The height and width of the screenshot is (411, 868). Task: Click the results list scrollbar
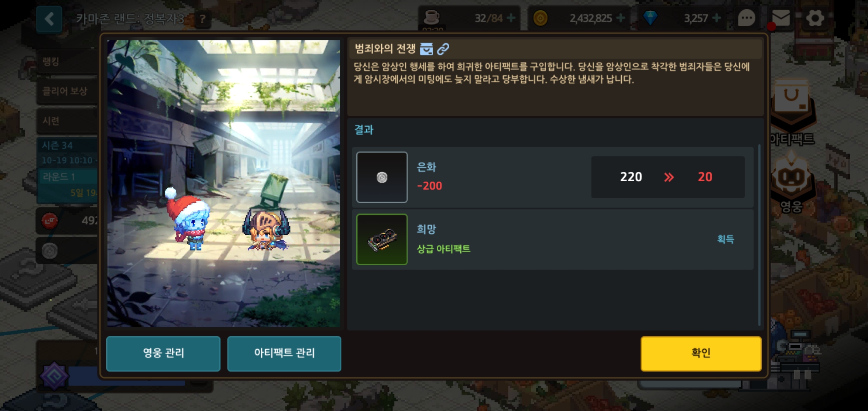coord(759,235)
